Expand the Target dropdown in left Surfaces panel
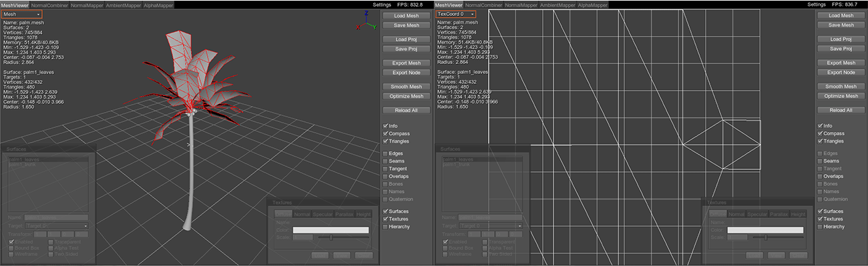The width and height of the screenshot is (868, 266). [57, 226]
